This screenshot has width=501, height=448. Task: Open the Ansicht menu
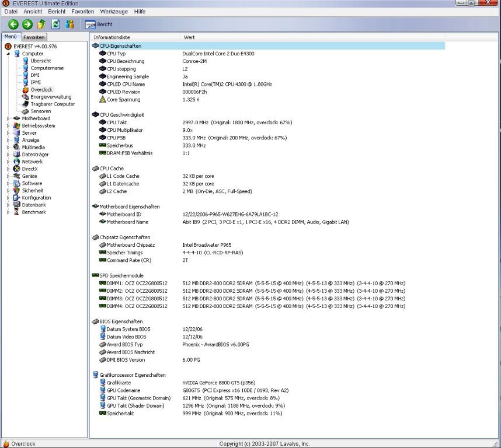(x=33, y=12)
